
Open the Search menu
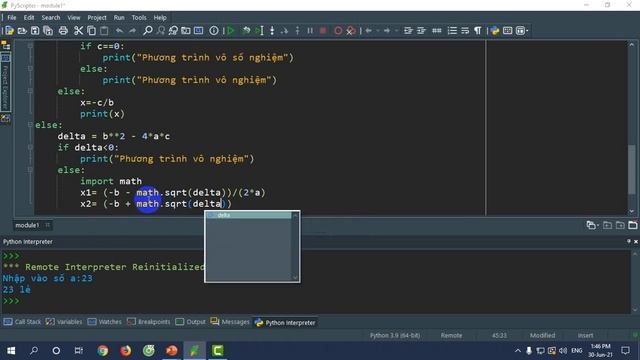point(51,18)
